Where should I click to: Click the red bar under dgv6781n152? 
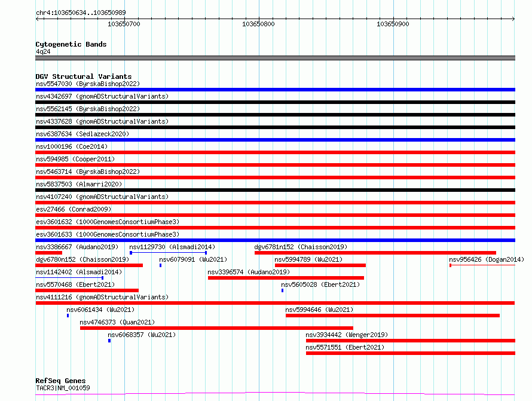tap(375, 253)
